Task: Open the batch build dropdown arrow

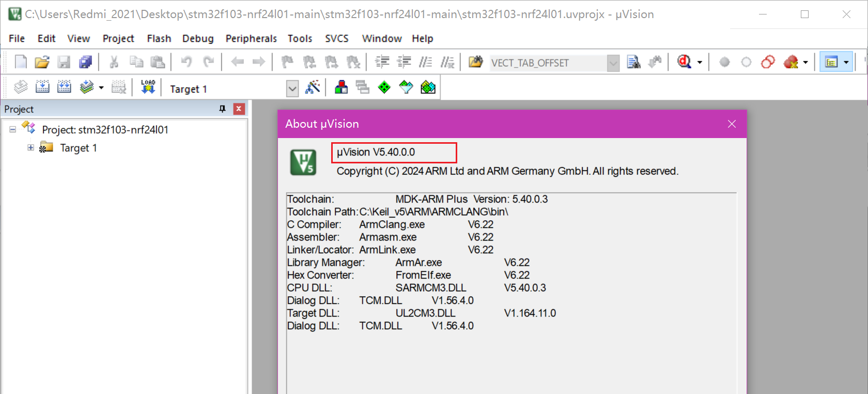Action: pos(101,88)
